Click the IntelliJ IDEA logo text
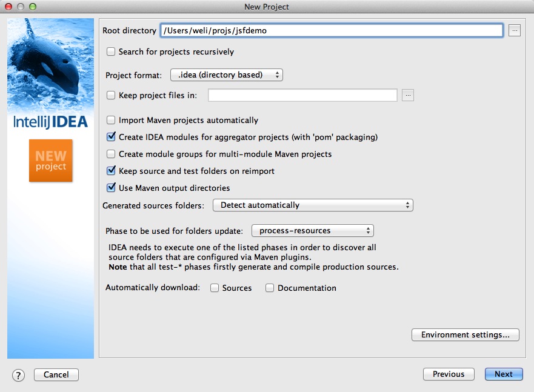 50,121
